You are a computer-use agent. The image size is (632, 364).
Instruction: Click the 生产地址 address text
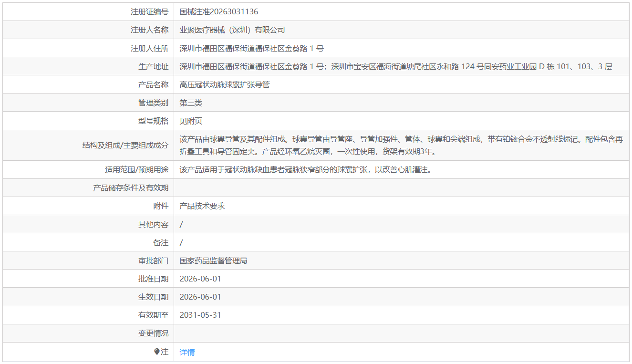[x=396, y=66]
